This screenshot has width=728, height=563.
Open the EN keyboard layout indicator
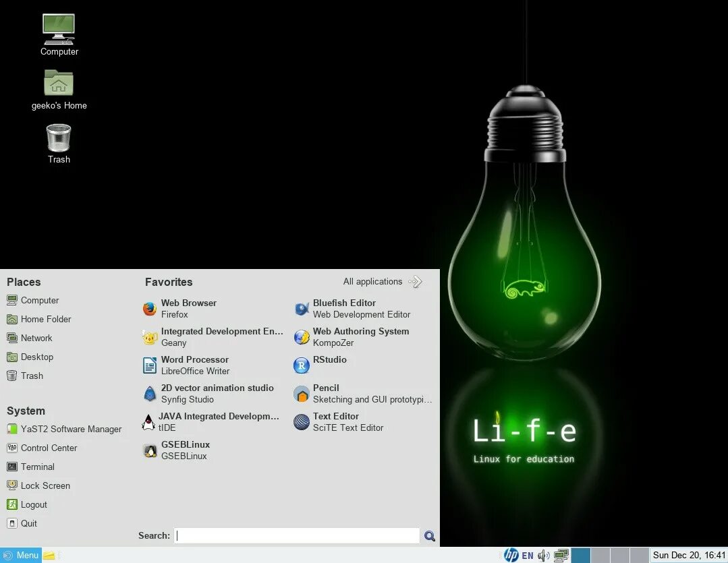tap(528, 556)
